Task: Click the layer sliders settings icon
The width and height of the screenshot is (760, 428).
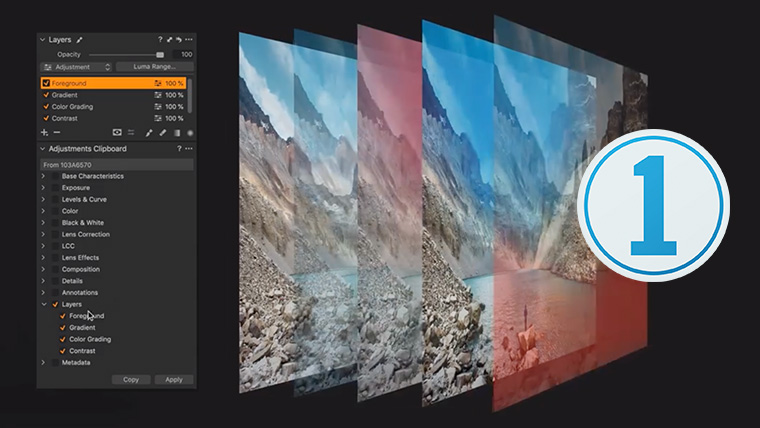Action: (131, 132)
